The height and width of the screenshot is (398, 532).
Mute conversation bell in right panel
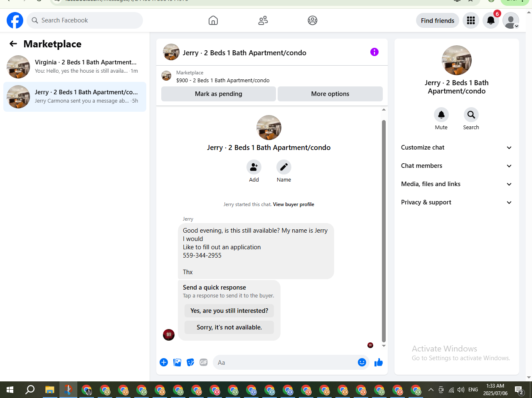[441, 115]
